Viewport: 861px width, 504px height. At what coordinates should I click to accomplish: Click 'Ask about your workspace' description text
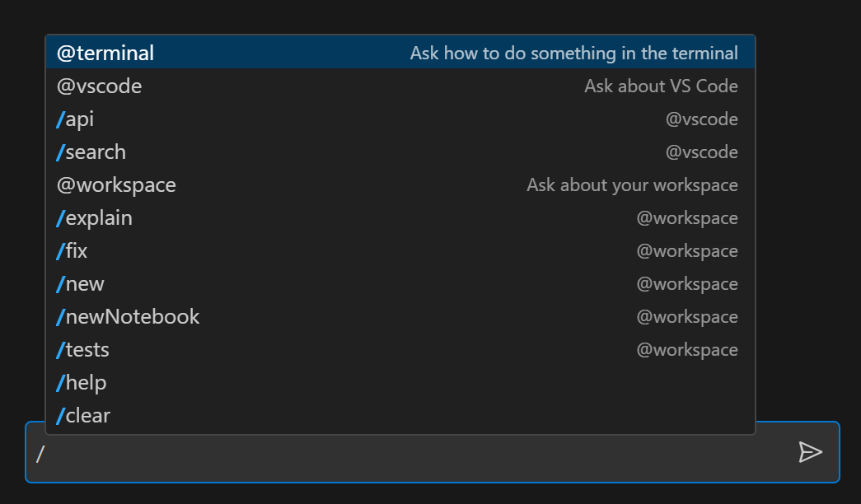pyautogui.click(x=632, y=184)
